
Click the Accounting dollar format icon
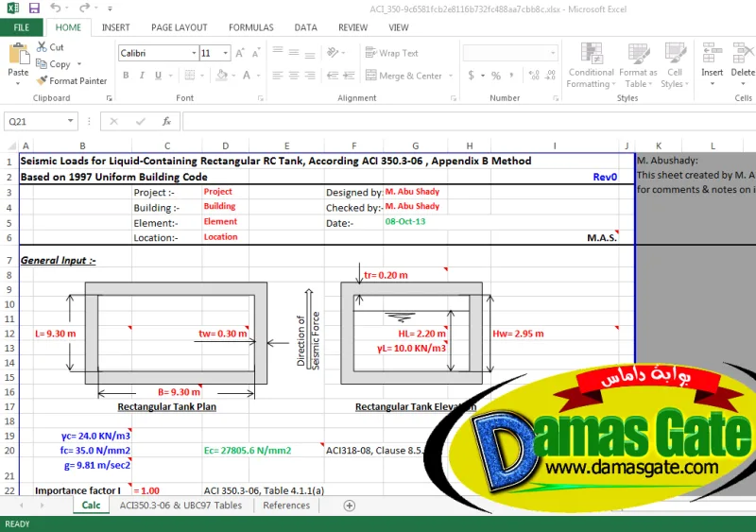coord(471,76)
